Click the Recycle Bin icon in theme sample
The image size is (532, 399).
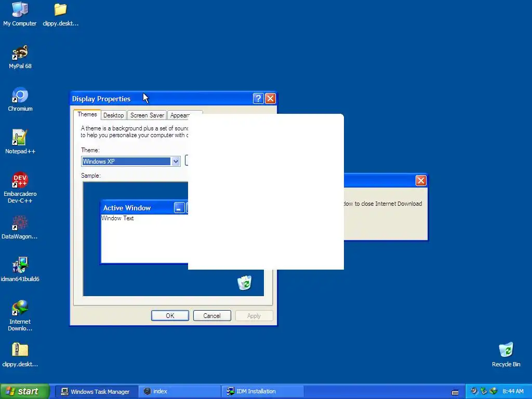(244, 283)
